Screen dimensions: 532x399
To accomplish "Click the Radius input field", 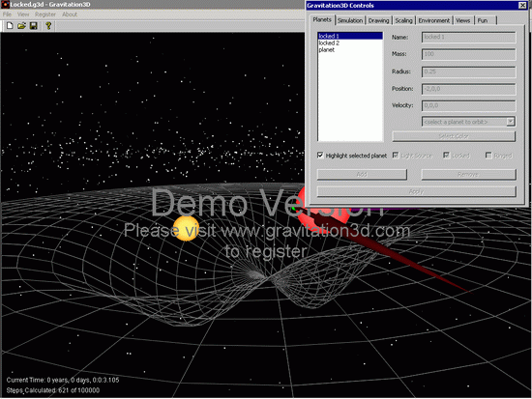I will [x=468, y=71].
